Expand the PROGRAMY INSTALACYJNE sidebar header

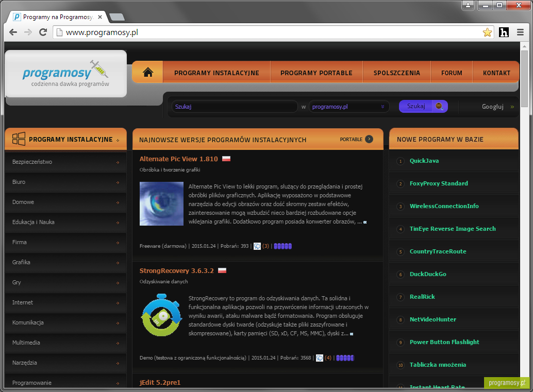[x=65, y=139]
